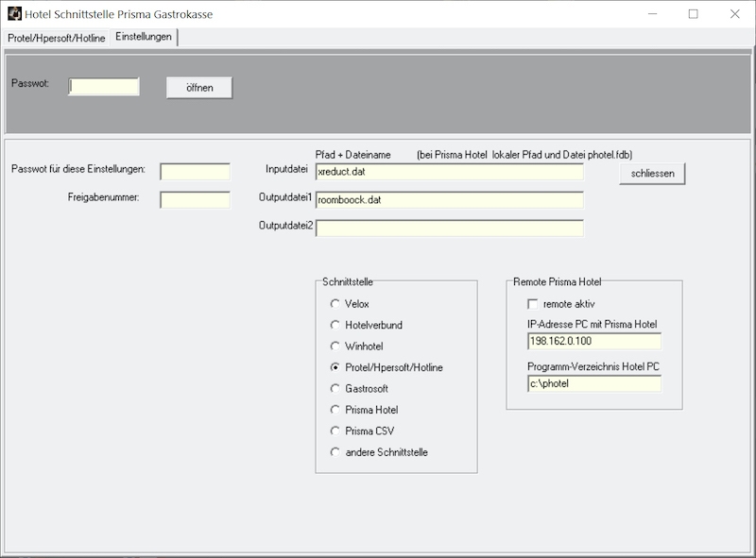
Task: Click the Inputdatei field containing xreduct.dat
Action: [x=450, y=172]
